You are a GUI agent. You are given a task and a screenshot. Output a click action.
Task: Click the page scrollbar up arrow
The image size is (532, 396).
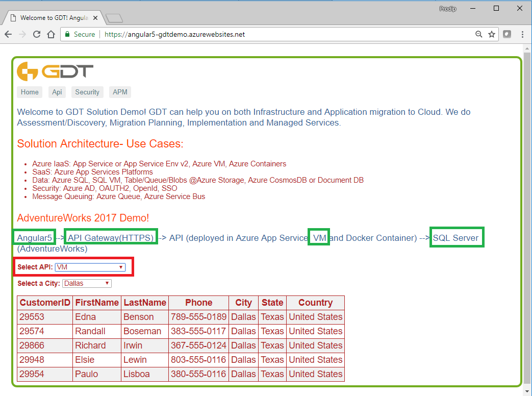tap(527, 48)
